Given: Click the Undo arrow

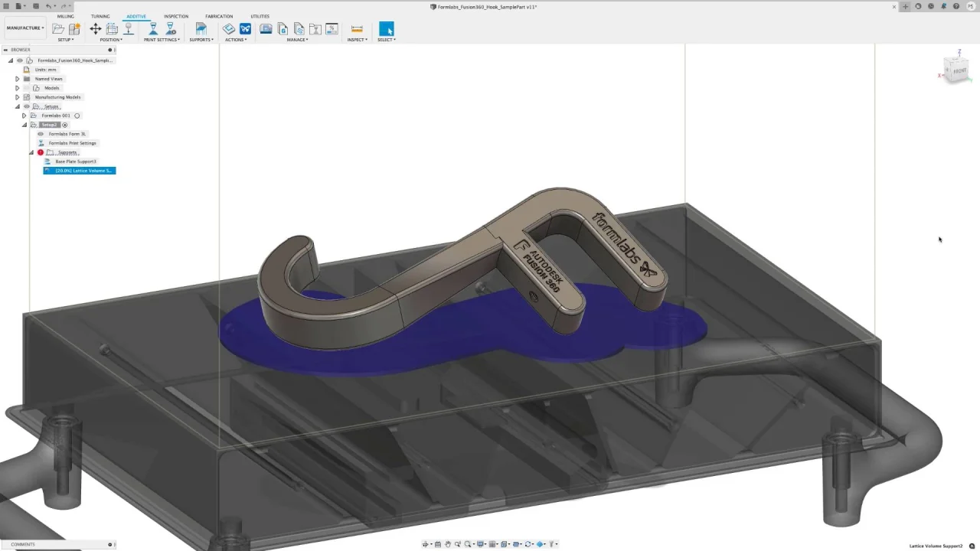Looking at the screenshot, I should [x=48, y=6].
